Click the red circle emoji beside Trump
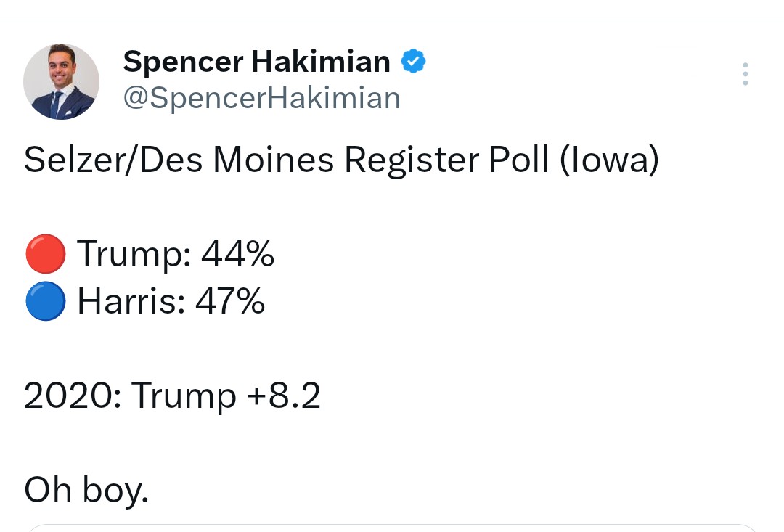The height and width of the screenshot is (532, 784). 45,255
